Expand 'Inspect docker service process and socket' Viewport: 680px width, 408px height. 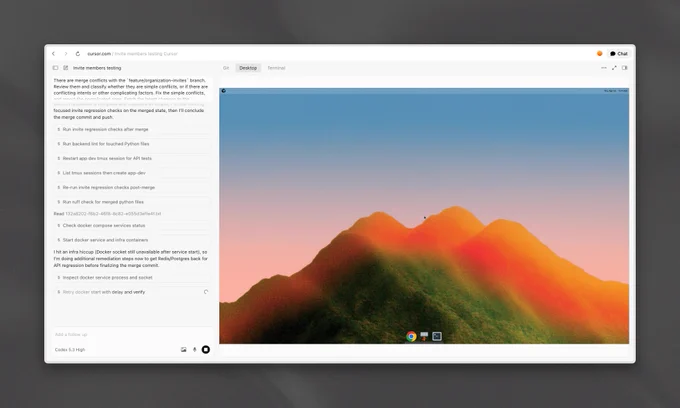click(133, 277)
